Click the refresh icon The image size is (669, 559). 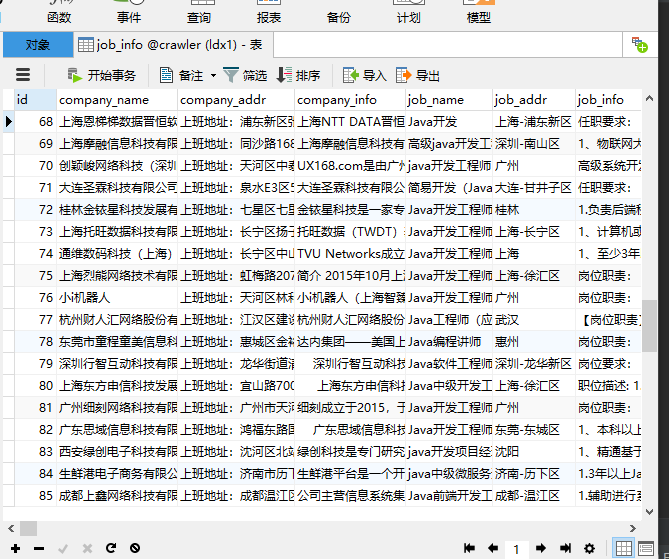pos(111,548)
